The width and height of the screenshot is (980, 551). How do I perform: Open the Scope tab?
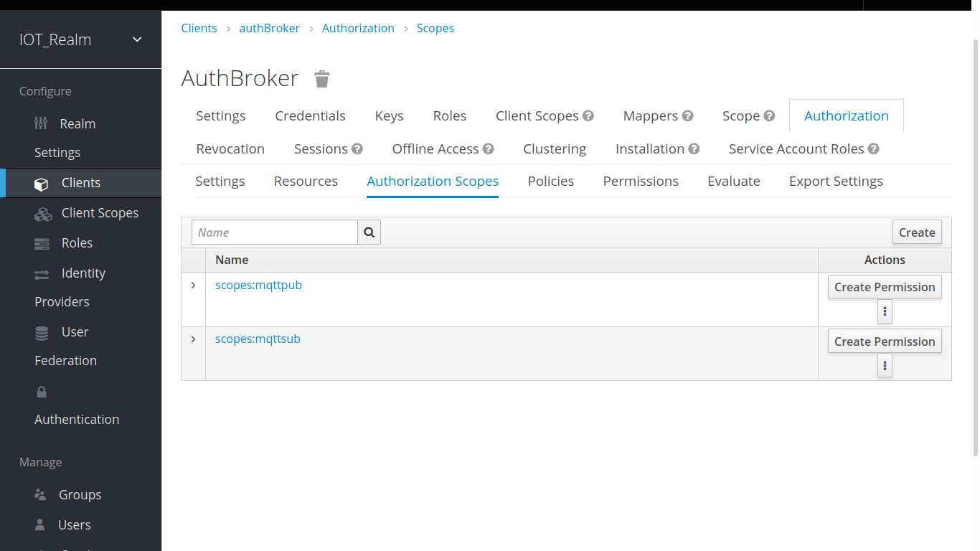[x=741, y=116]
